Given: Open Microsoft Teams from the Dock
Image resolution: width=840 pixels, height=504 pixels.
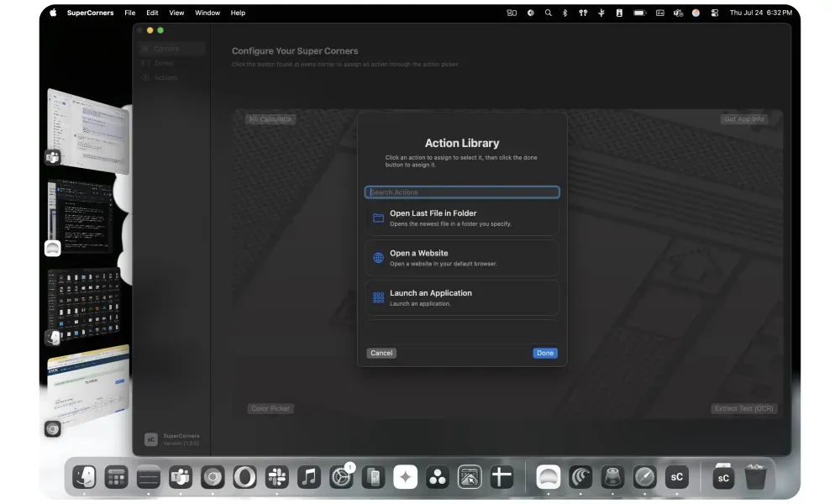Looking at the screenshot, I should (x=181, y=477).
